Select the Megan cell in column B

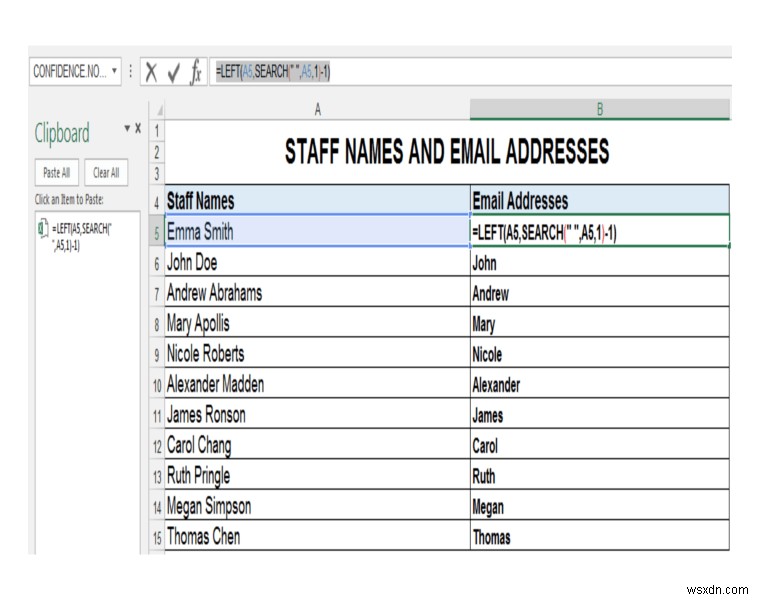[600, 505]
